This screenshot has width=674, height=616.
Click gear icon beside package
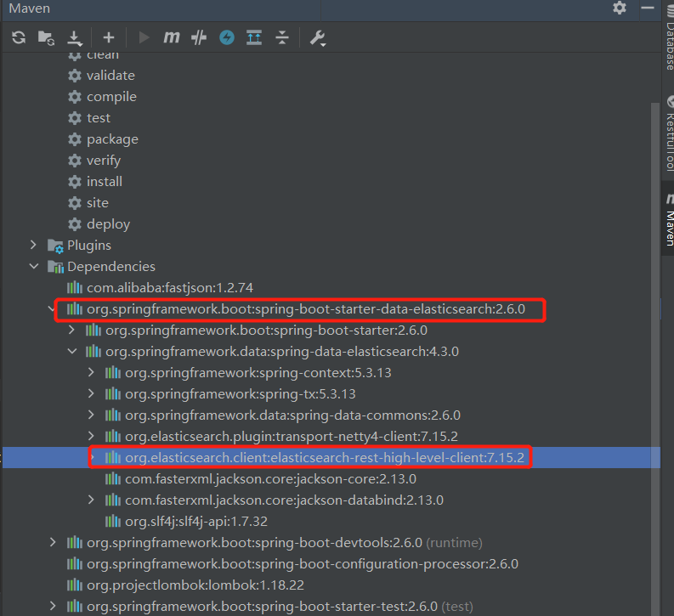tap(75, 139)
